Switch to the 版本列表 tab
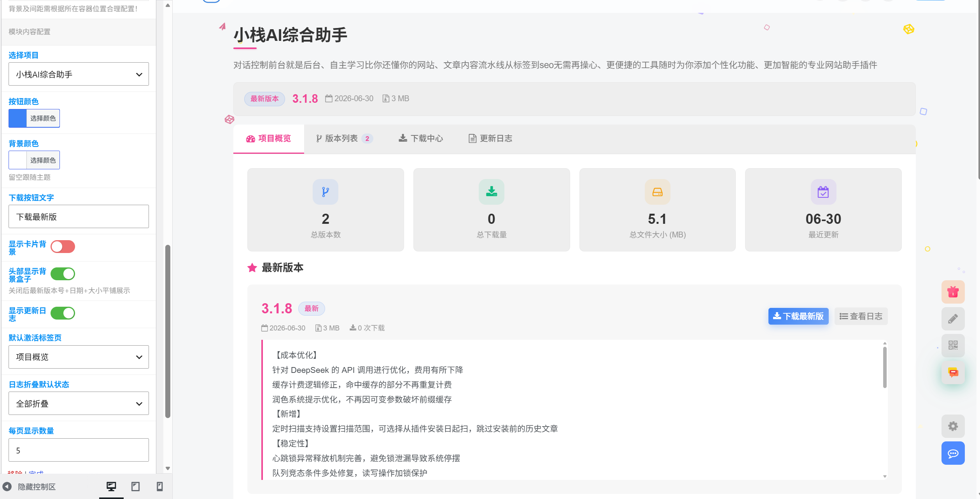This screenshot has height=499, width=980. [x=344, y=139]
